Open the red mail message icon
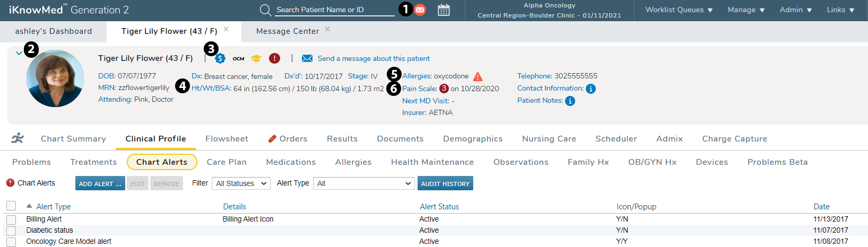 [420, 10]
